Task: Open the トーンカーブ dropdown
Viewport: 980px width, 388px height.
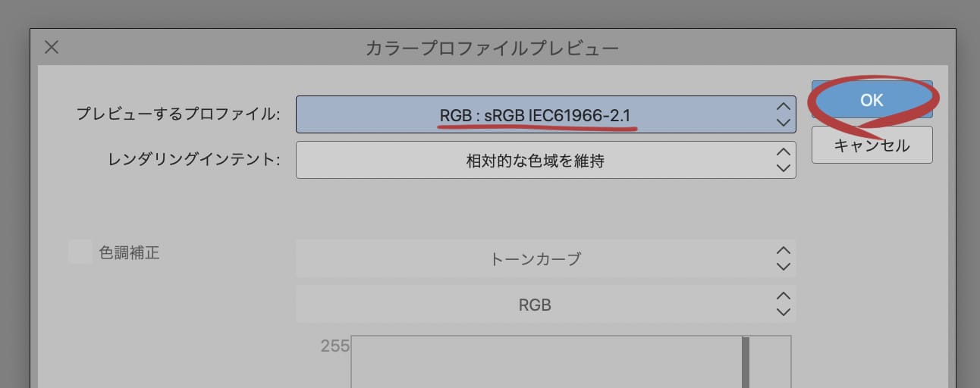Action: (x=545, y=259)
